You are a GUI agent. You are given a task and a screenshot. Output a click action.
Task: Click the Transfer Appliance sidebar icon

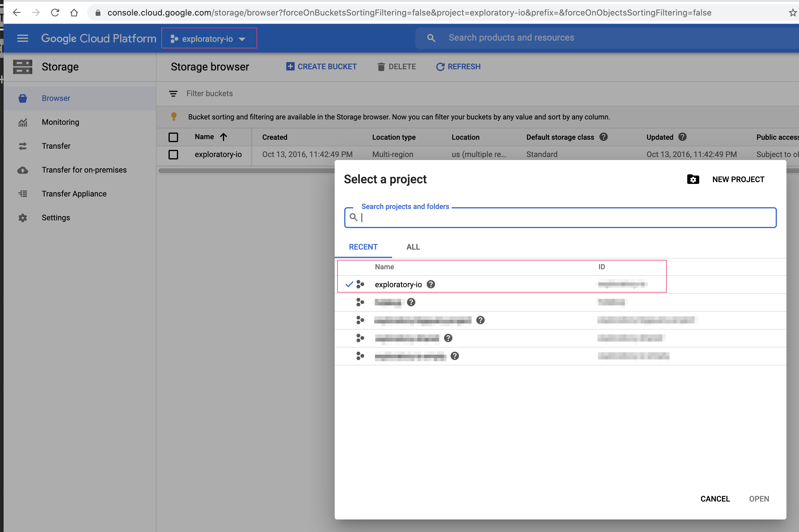pyautogui.click(x=22, y=194)
